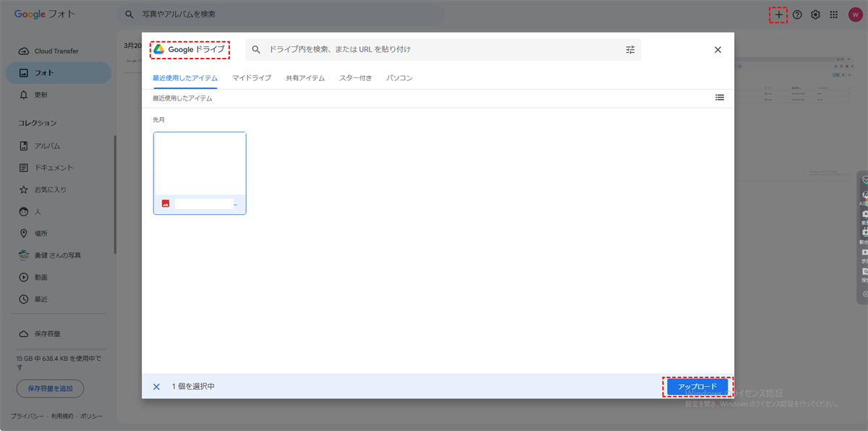Click the Drive search input field

(443, 50)
